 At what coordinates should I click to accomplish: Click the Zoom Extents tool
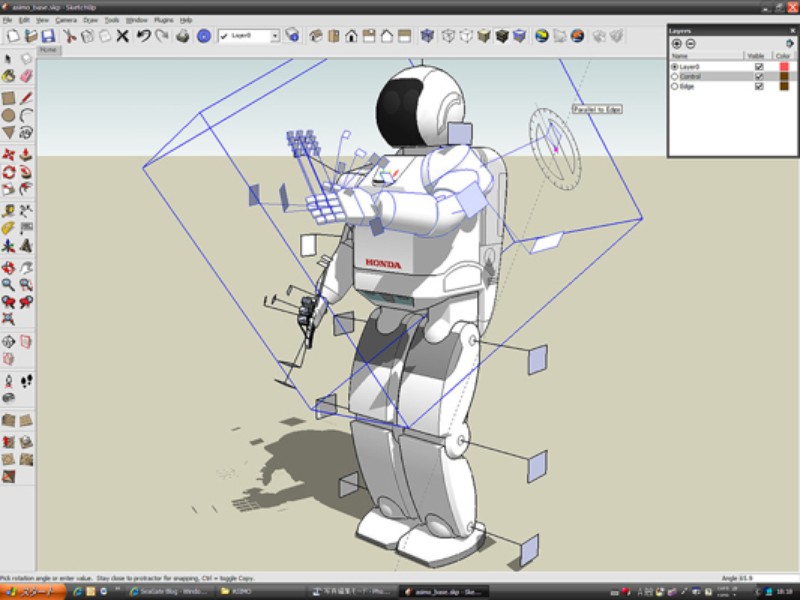click(8, 319)
